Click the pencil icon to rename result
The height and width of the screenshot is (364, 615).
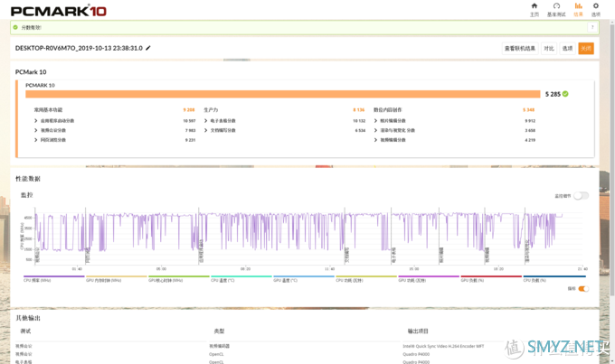pos(147,48)
